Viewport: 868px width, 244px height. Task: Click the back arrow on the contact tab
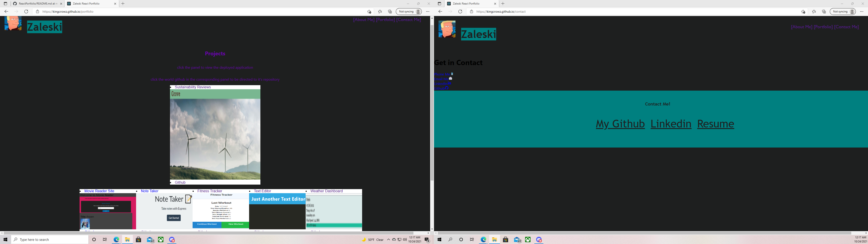point(440,11)
